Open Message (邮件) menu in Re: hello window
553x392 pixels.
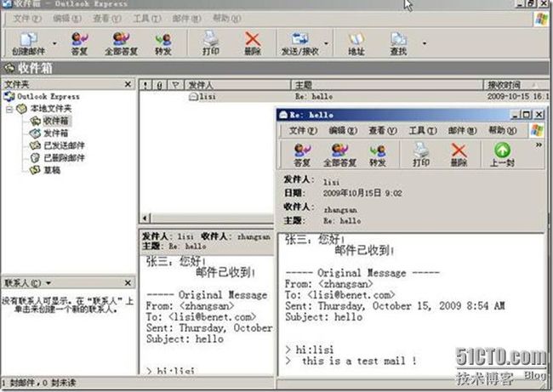(462, 131)
